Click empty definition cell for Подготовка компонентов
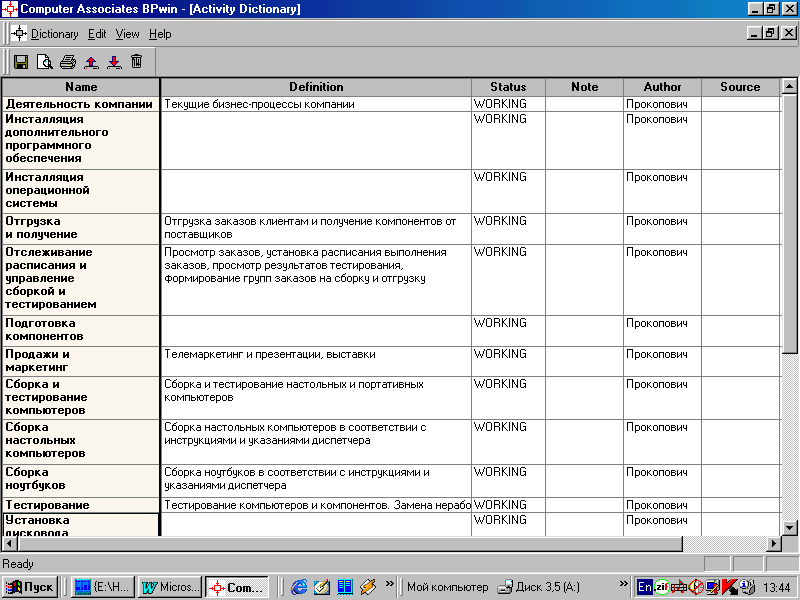The height and width of the screenshot is (600, 800). pyautogui.click(x=316, y=331)
